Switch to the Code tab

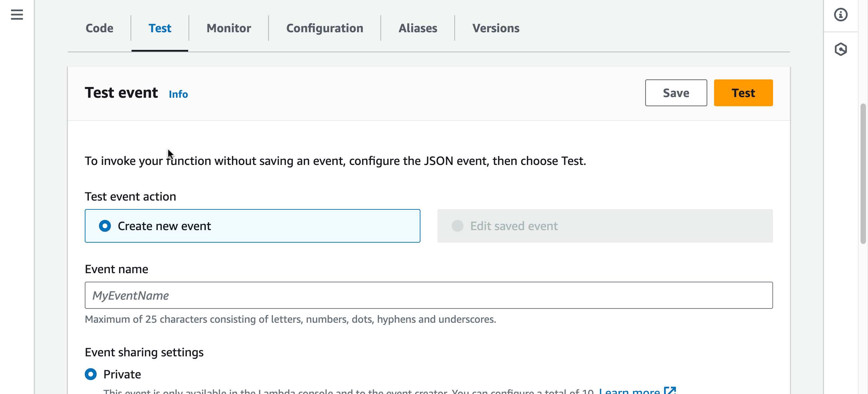[x=99, y=28]
